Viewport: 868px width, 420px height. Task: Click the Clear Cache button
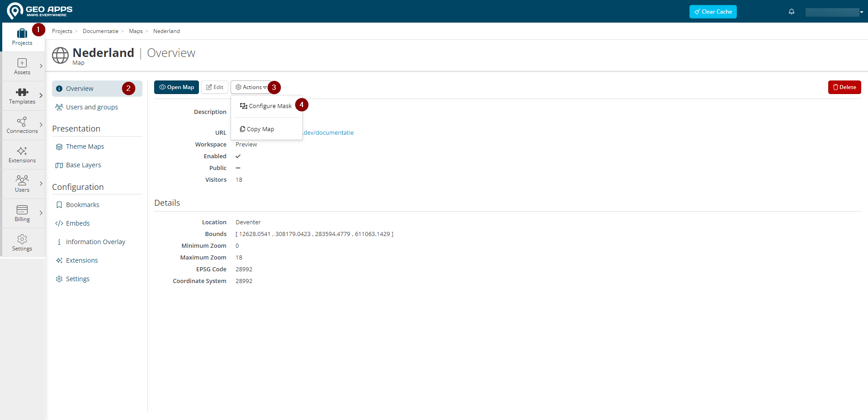click(713, 12)
